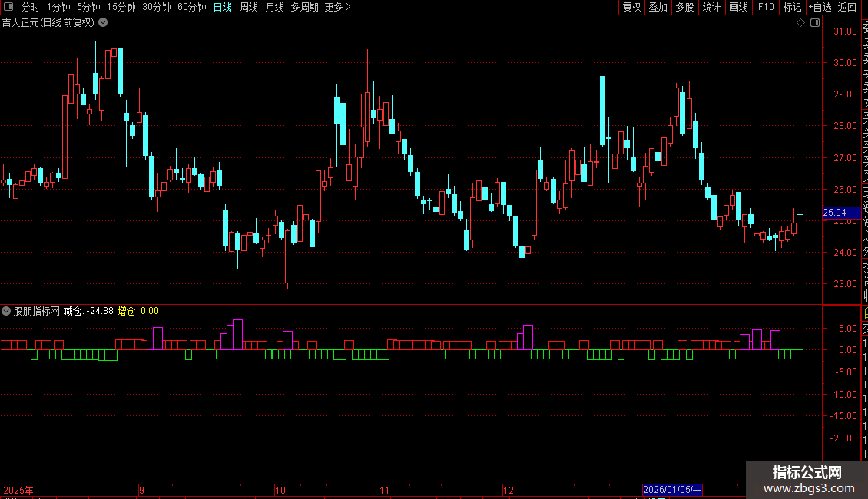Screen dimensions: 868x499
Task: Add stock with +自选 button
Action: [820, 7]
